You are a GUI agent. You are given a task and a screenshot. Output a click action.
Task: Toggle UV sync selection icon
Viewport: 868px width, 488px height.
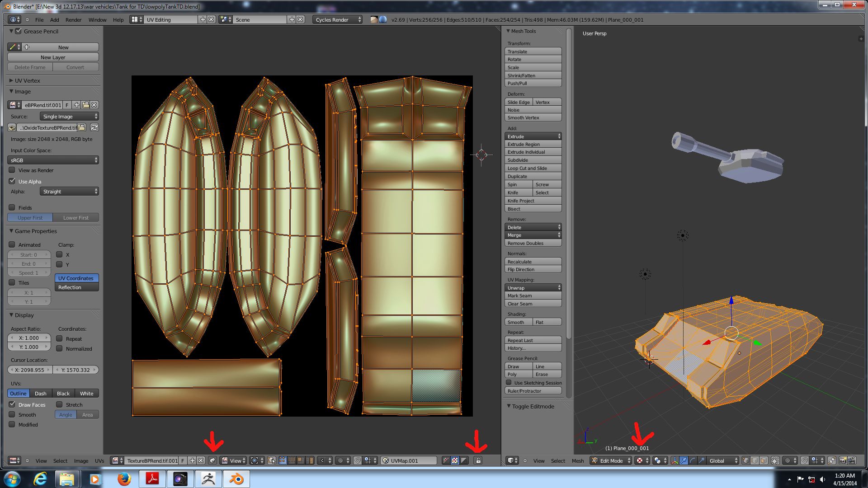271,460
